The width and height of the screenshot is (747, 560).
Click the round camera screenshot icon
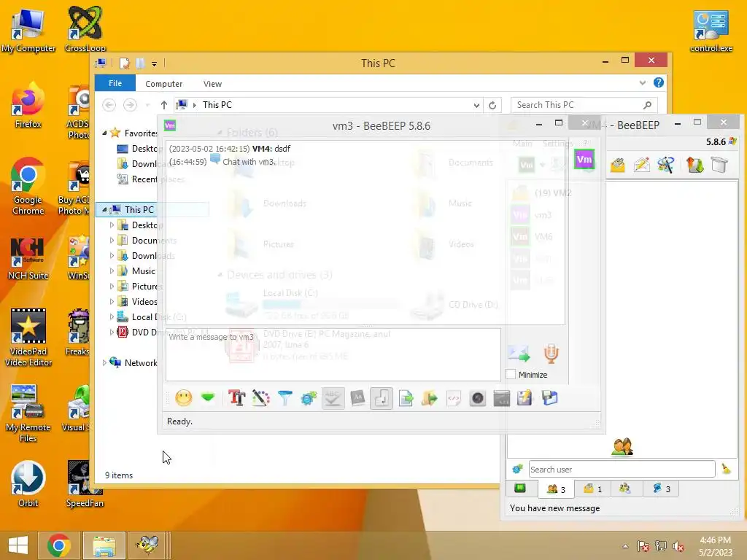tap(478, 398)
